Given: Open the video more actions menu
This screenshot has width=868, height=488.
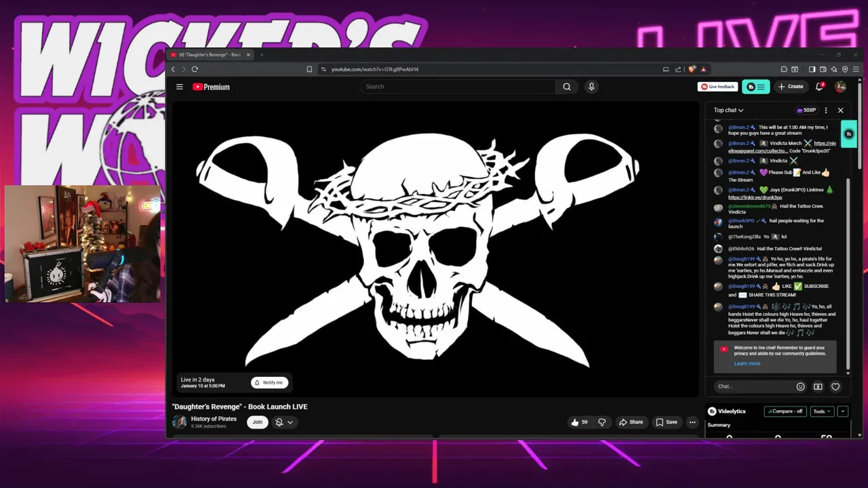Looking at the screenshot, I should [x=692, y=422].
